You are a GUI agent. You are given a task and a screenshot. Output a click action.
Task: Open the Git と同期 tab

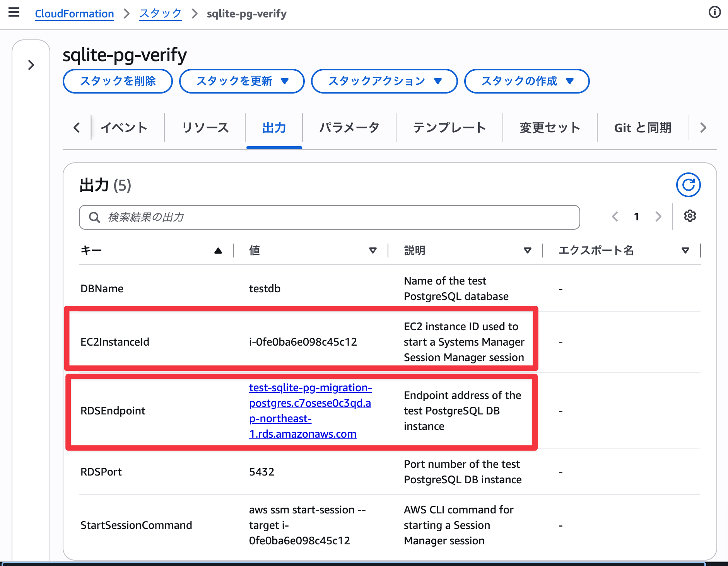(x=643, y=128)
